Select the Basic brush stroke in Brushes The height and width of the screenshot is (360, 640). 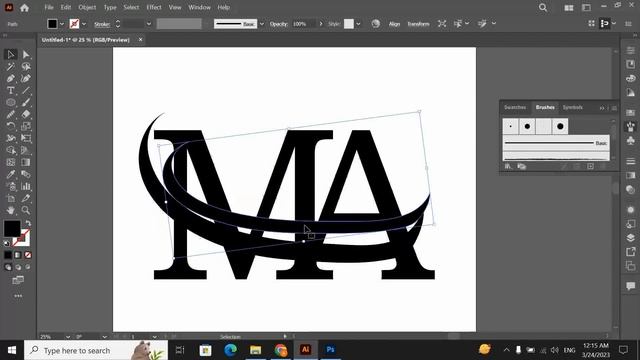point(556,143)
